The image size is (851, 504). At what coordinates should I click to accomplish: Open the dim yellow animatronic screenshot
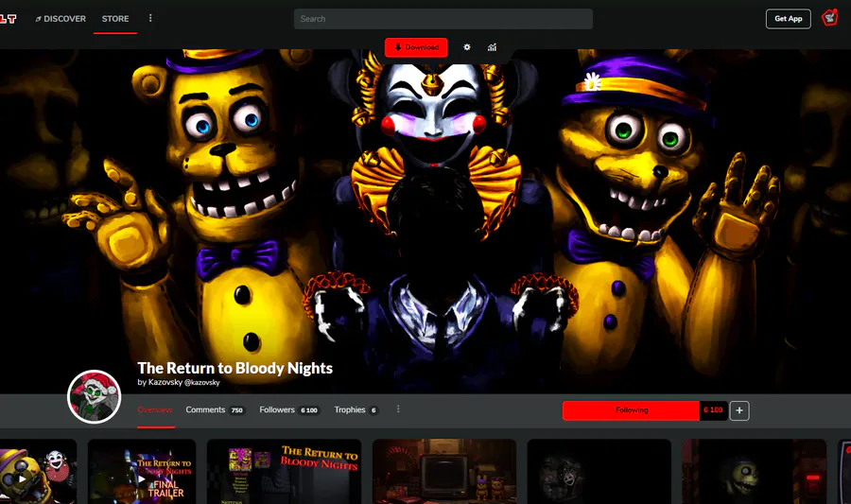[x=754, y=472]
